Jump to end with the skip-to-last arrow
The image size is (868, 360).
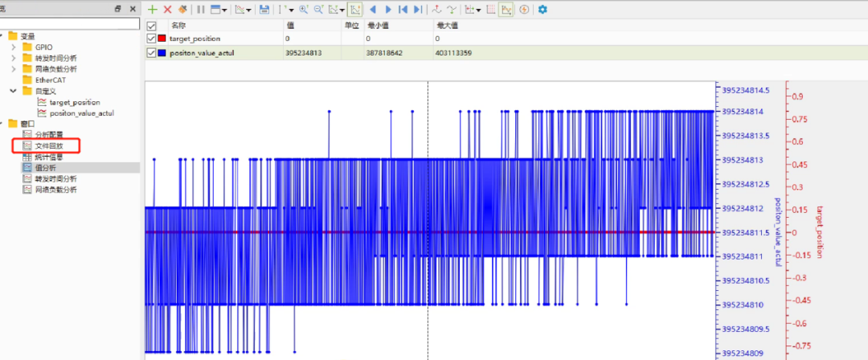coord(418,10)
